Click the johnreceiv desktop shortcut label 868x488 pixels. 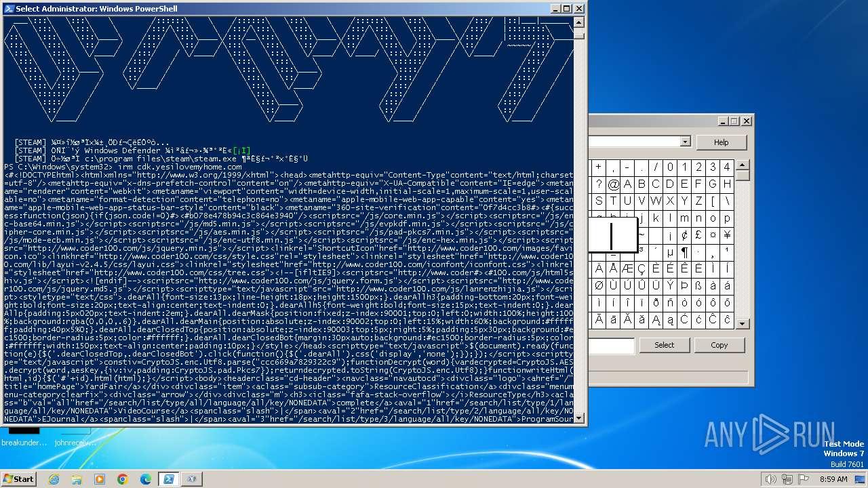(75, 443)
